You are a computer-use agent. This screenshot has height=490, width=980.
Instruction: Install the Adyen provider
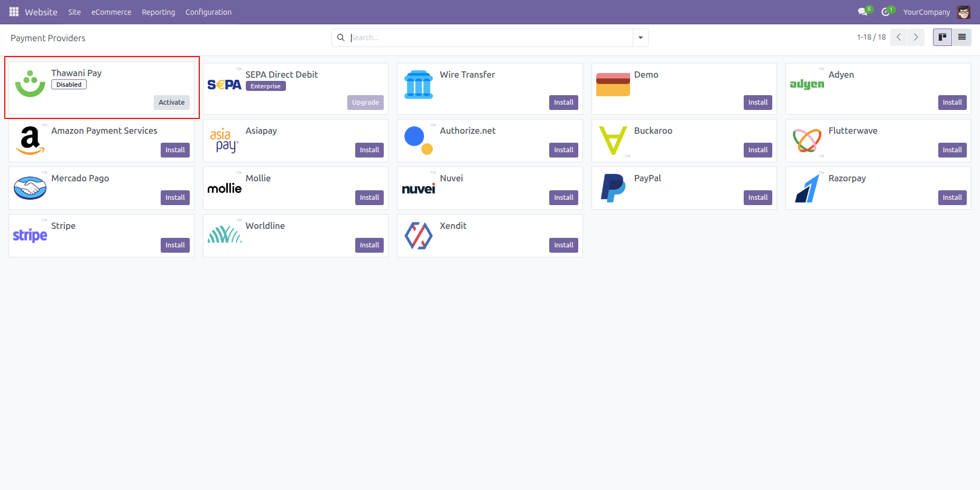[x=952, y=103]
